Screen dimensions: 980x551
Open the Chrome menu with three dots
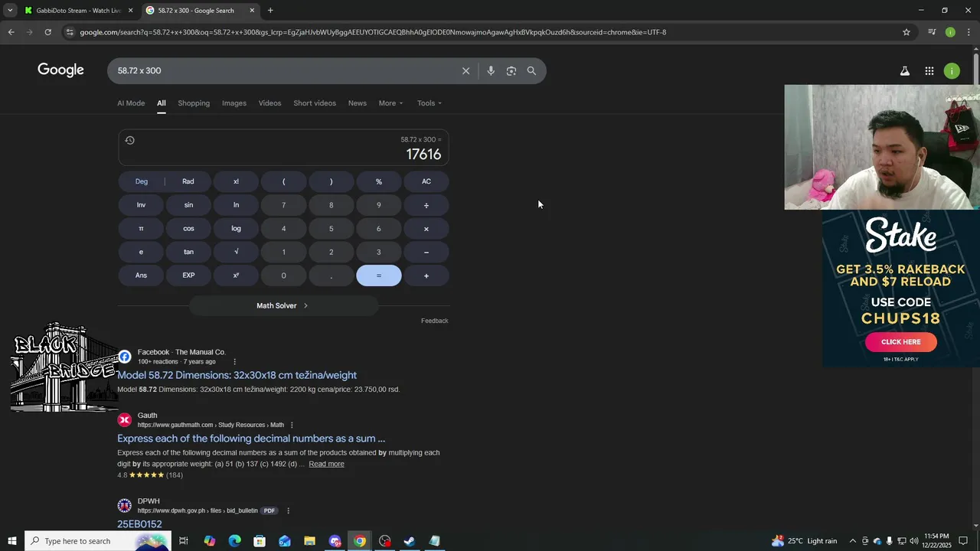coord(969,32)
